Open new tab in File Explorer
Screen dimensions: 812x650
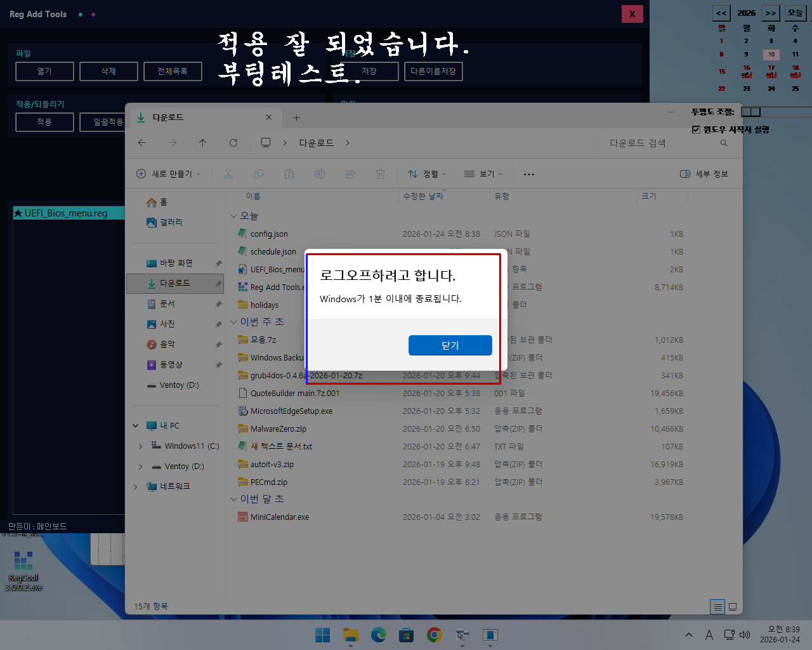coord(296,117)
